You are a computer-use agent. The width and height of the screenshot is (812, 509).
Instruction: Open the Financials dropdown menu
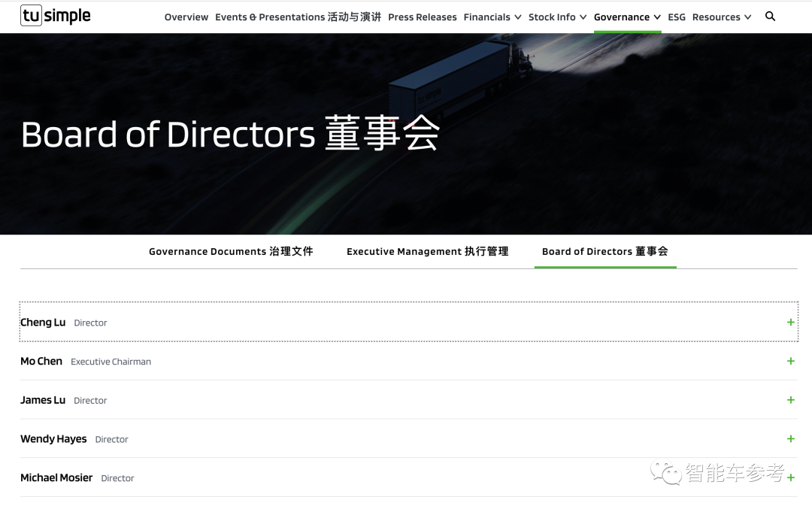(492, 17)
